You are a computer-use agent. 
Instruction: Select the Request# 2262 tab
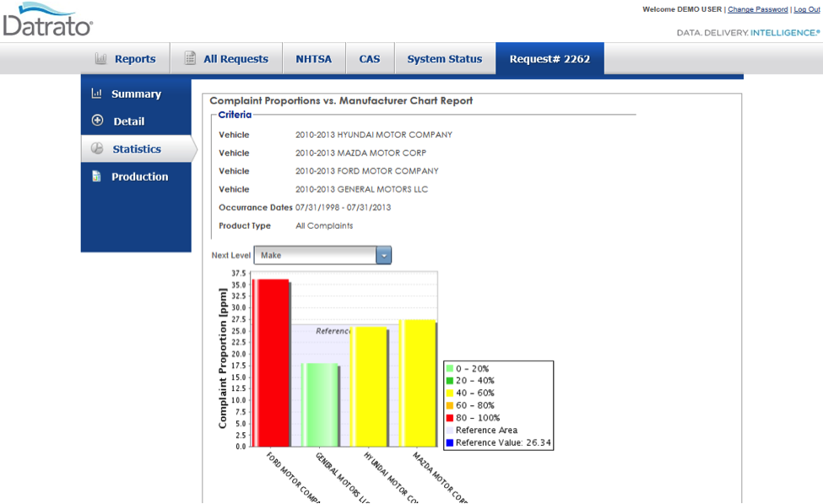point(550,59)
